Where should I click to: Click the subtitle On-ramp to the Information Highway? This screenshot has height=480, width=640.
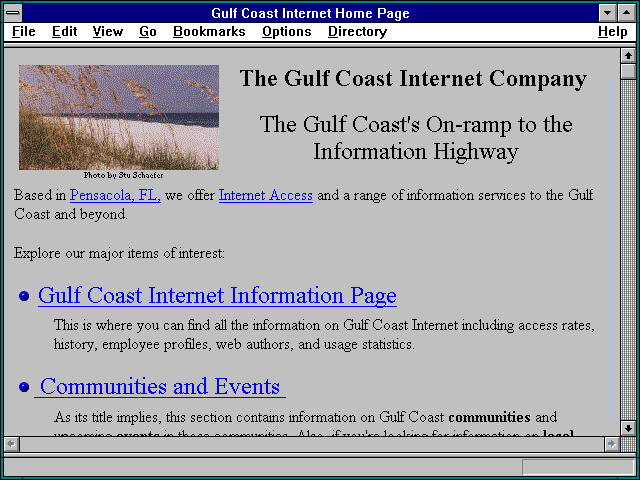[x=416, y=138]
